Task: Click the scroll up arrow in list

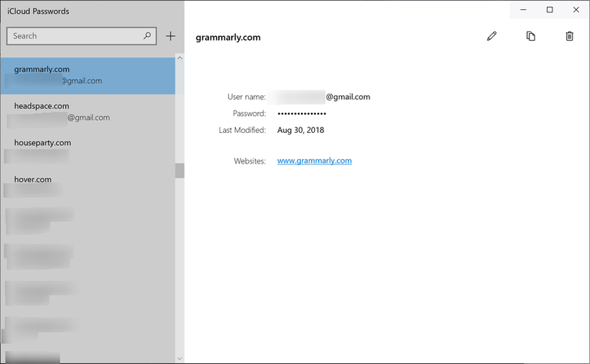Action: tap(180, 58)
